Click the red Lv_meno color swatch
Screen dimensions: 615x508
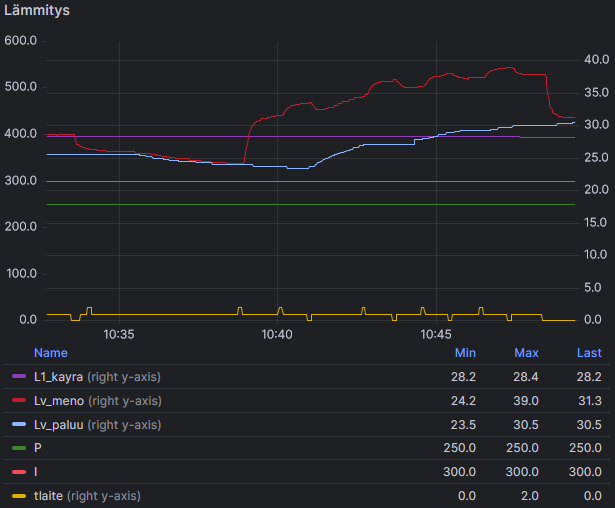[x=18, y=401]
